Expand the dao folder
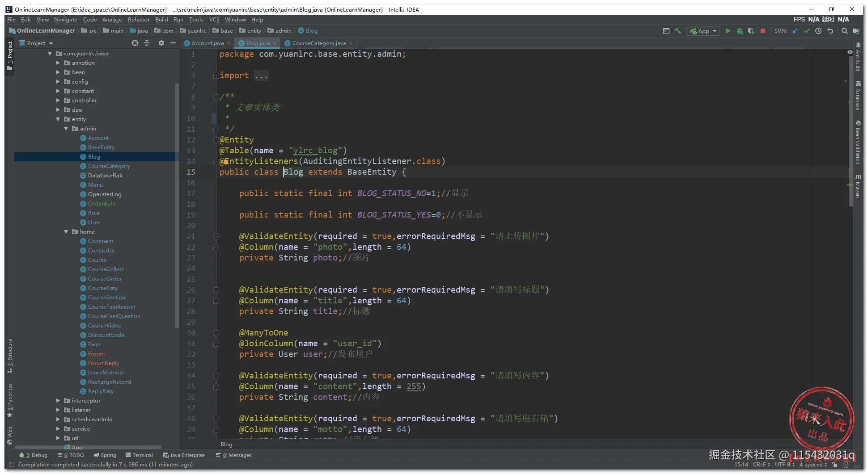Image resolution: width=868 pixels, height=474 pixels. 58,110
